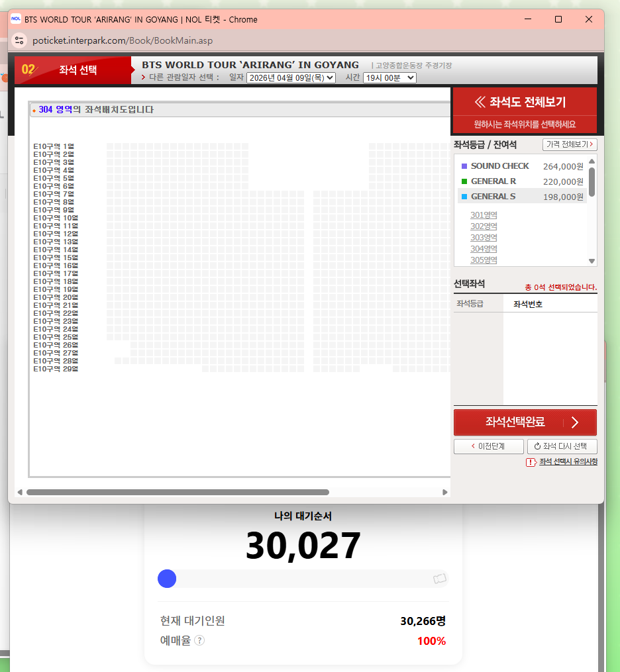Return to full map via 좌석도 전체보기
620x672 pixels.
coord(524,102)
